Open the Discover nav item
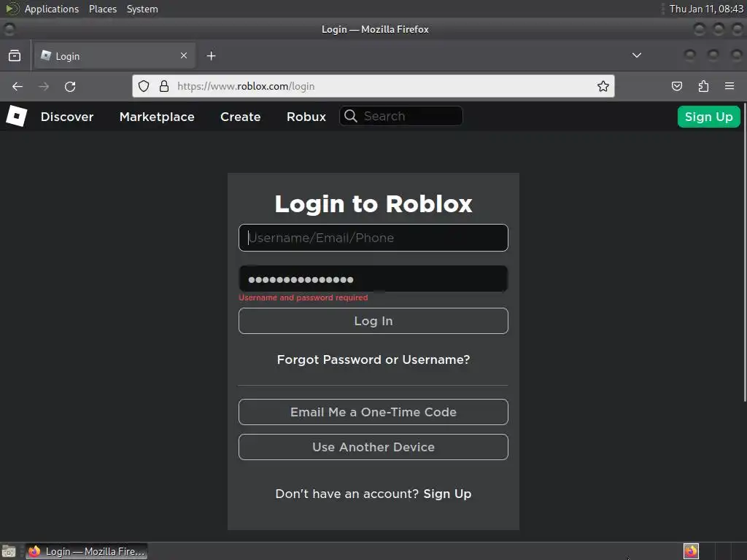Screen dimensions: 747x560 click(x=67, y=117)
